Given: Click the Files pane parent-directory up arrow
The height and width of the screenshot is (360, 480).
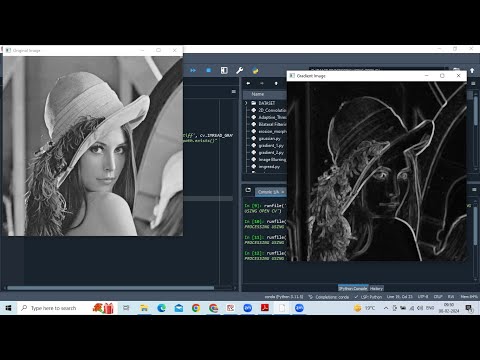Looking at the screenshot, I should pyautogui.click(x=276, y=83).
